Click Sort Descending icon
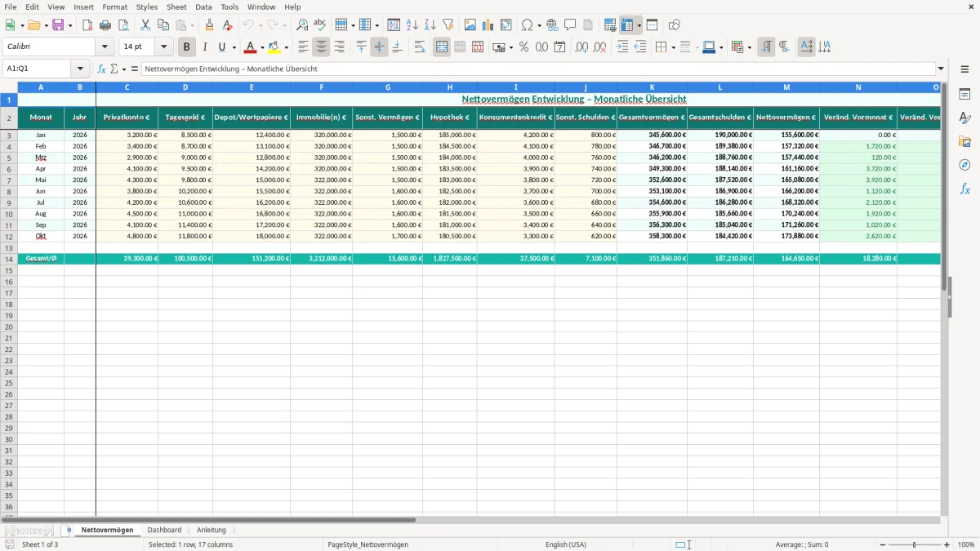The image size is (980, 551). click(x=430, y=25)
